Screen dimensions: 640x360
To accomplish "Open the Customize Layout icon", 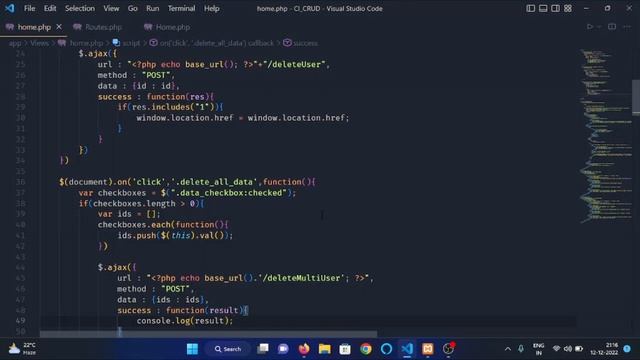I will click(x=568, y=8).
